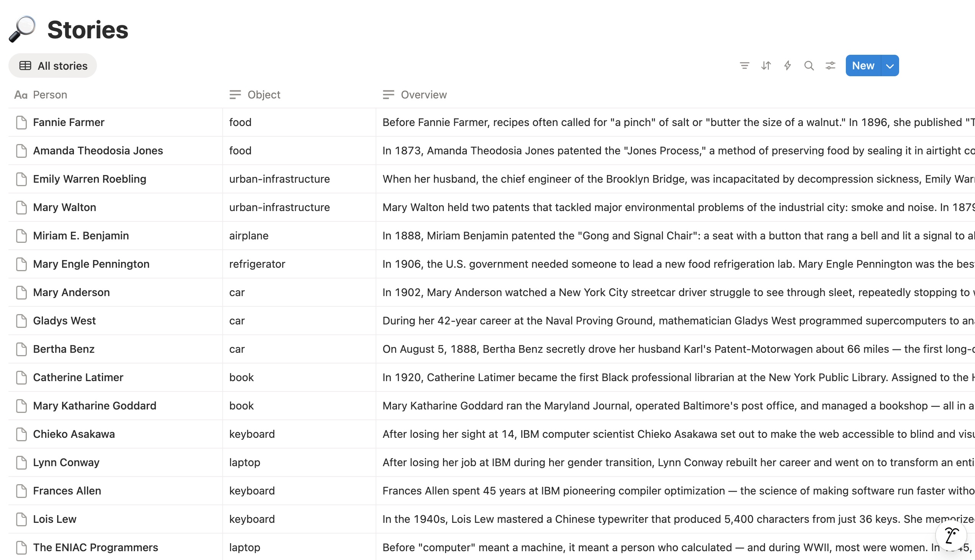Open the New button dropdown arrow
Viewport: 975px width, 560px height.
click(x=890, y=66)
